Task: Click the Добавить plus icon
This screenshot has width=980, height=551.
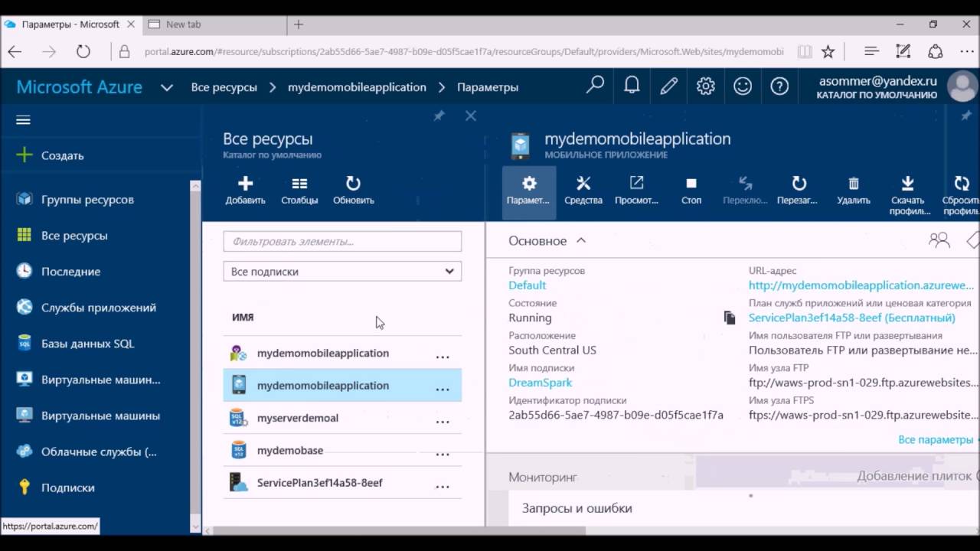Action: 245,184
